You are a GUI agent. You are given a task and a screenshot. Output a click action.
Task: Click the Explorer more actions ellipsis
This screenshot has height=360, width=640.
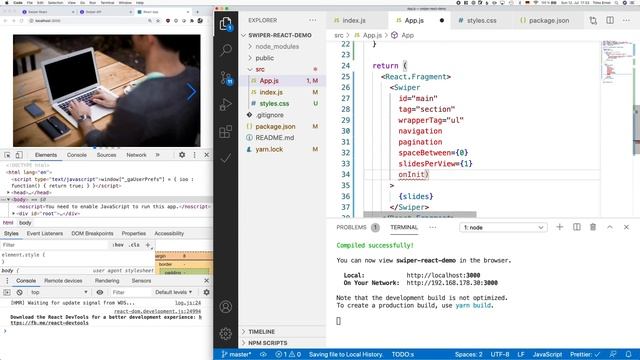click(313, 20)
